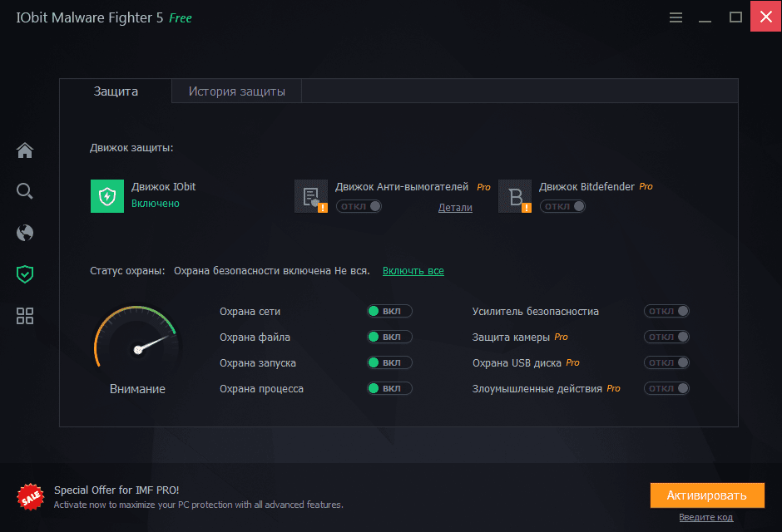The image size is (782, 532).
Task: Click the Pro label beside Защита камеры
Action: (x=561, y=337)
